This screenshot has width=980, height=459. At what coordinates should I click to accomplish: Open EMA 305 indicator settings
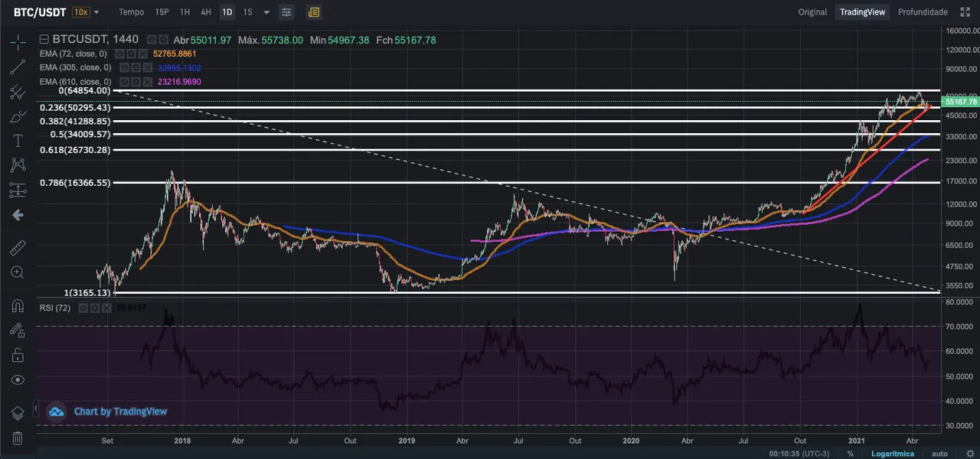136,67
